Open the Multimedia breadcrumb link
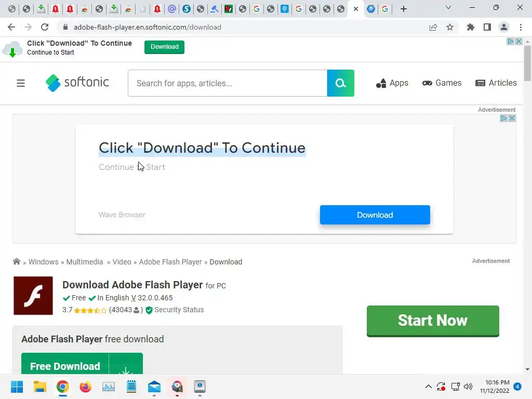Image resolution: width=532 pixels, height=399 pixels. pos(85,262)
